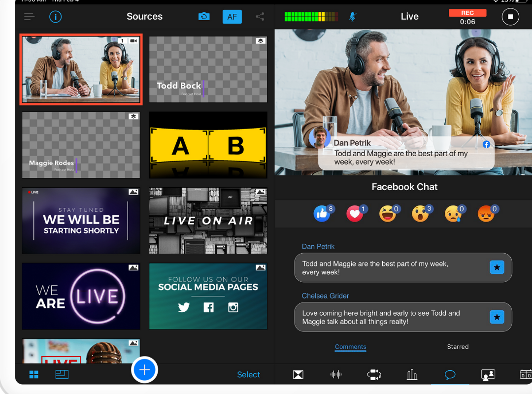Tap Select in the Sources bottom bar
The height and width of the screenshot is (394, 532).
(x=248, y=375)
